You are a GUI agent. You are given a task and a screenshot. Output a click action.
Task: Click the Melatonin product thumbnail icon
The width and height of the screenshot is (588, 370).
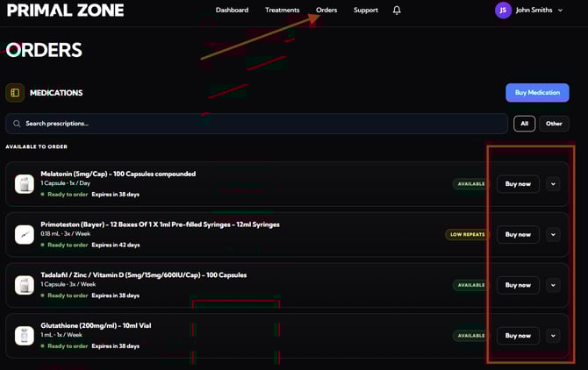[x=25, y=184]
